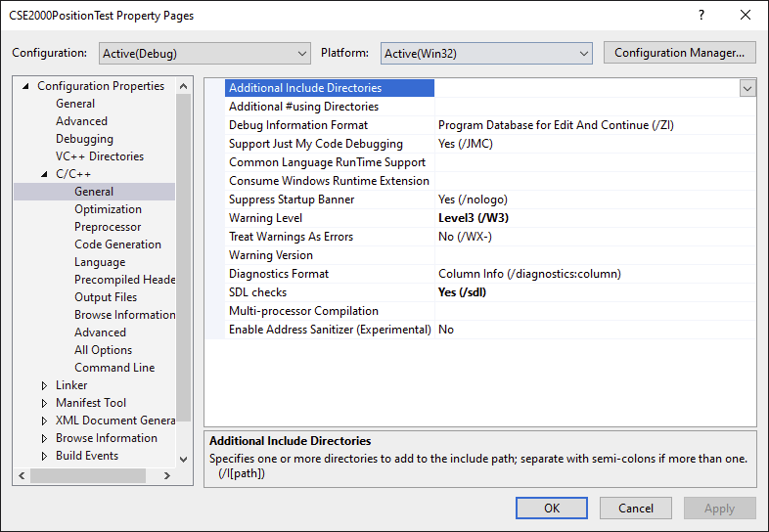Expand the Linker tree node
Viewport: 769px width, 532px height.
pos(44,385)
